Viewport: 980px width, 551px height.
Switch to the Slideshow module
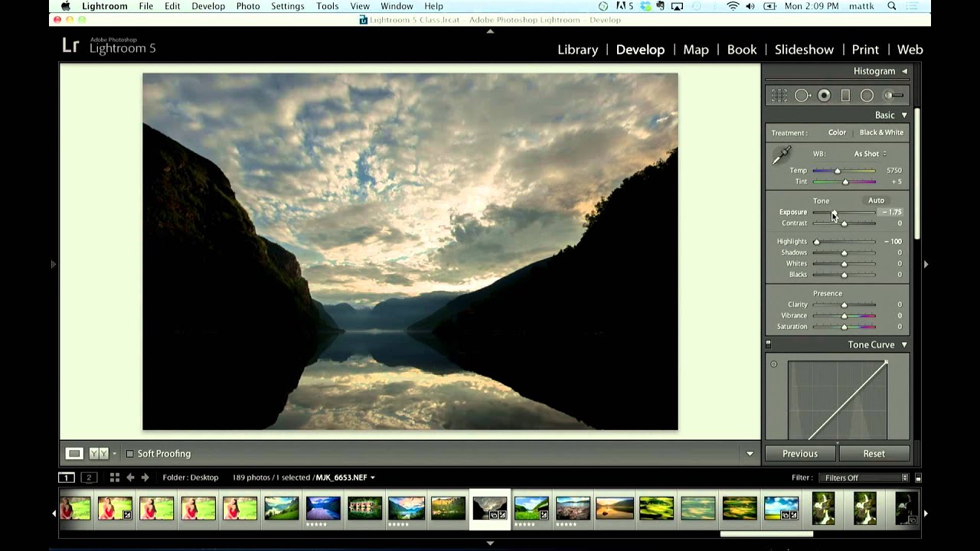tap(804, 50)
